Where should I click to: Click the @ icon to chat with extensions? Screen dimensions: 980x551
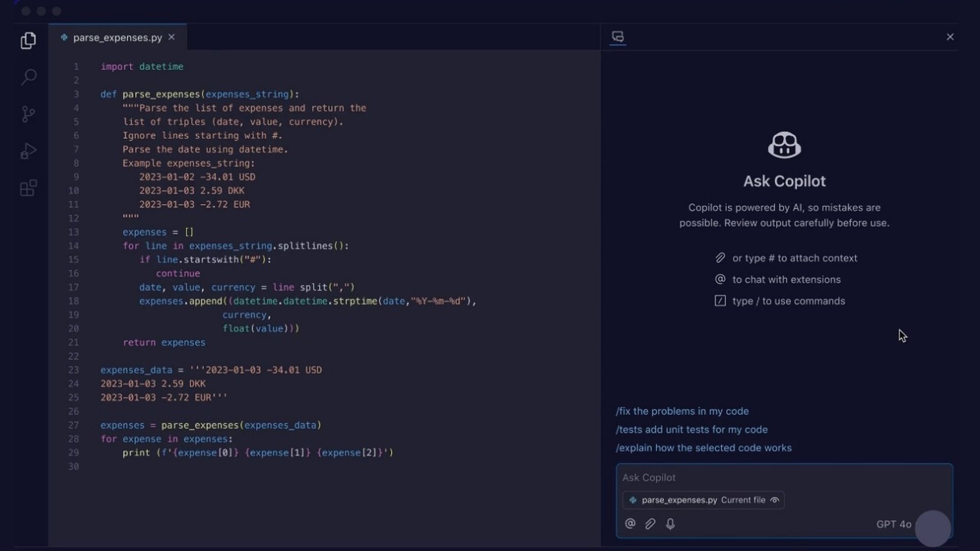point(630,523)
